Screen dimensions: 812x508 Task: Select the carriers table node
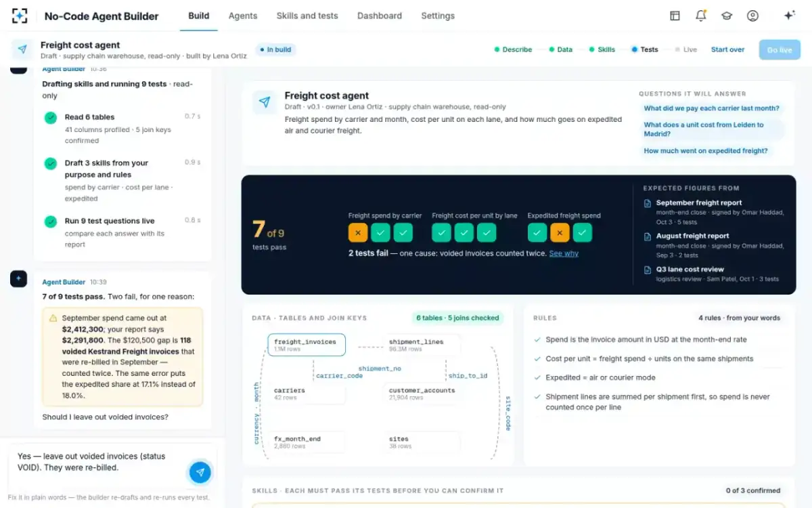[x=307, y=394]
